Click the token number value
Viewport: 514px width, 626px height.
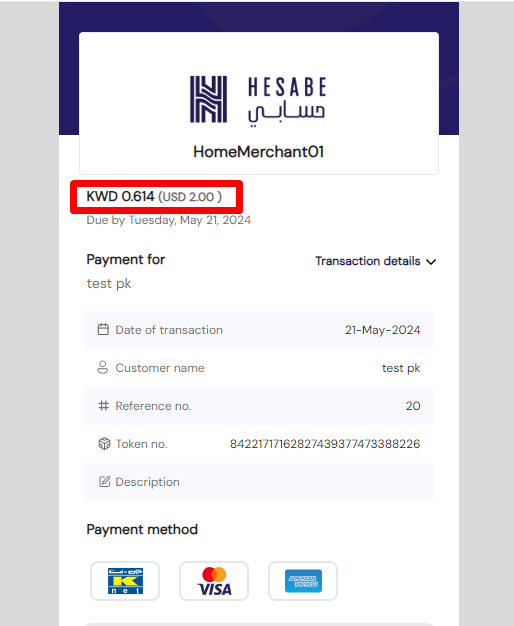pos(325,444)
